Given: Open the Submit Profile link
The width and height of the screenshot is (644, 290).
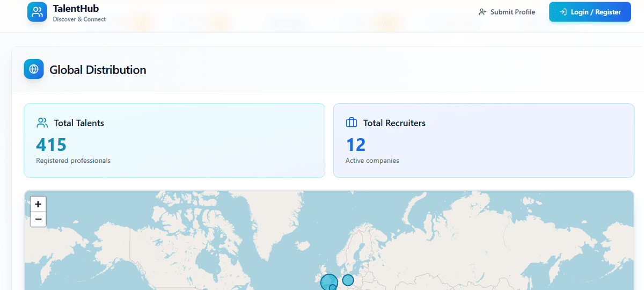Looking at the screenshot, I should [513, 12].
